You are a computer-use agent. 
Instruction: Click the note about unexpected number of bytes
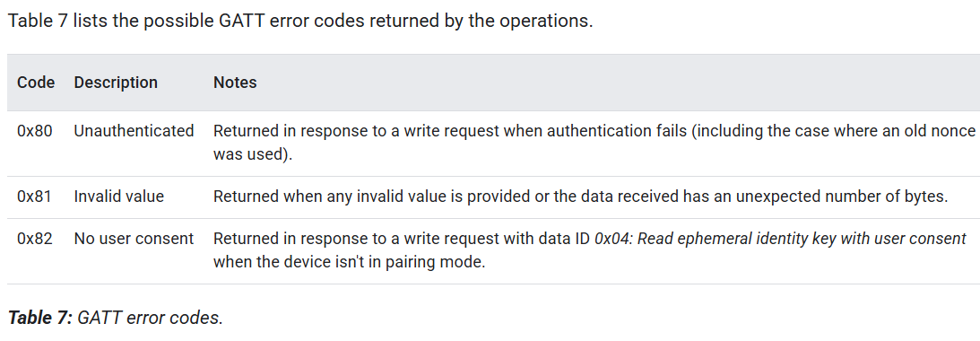581,197
